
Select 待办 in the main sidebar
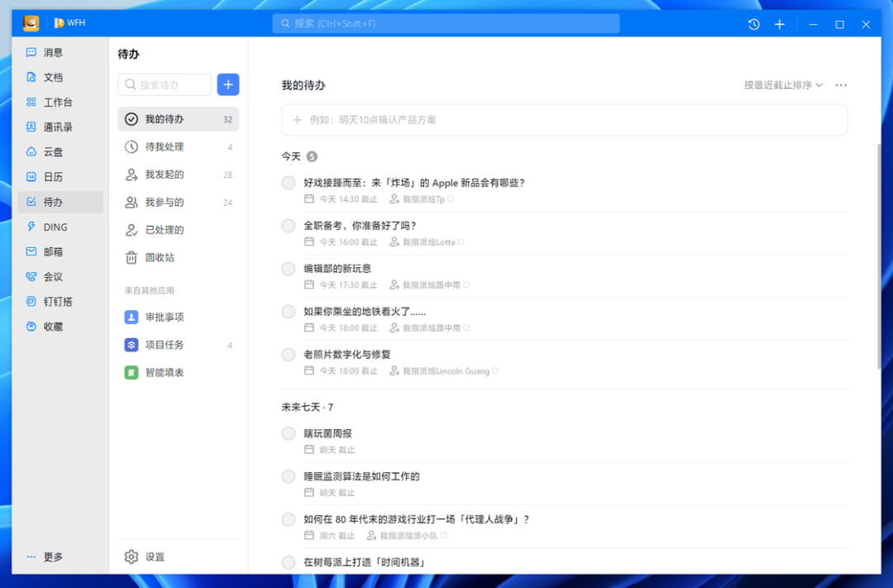click(x=60, y=203)
